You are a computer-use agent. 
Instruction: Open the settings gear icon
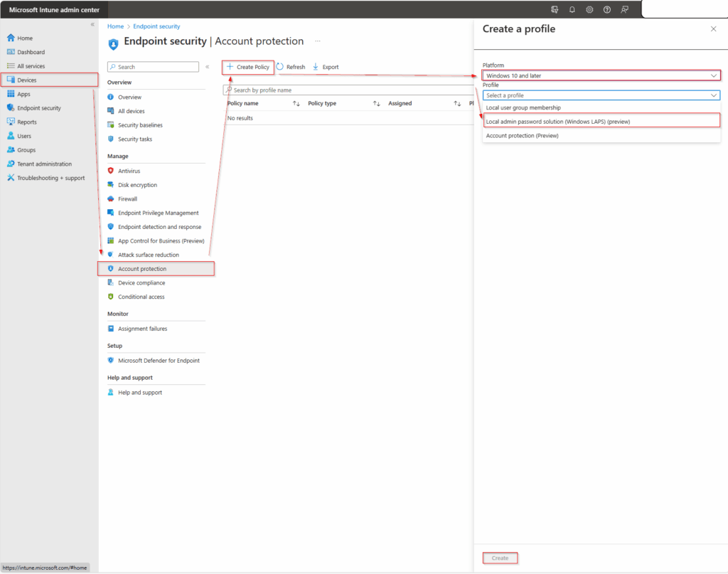(x=589, y=10)
